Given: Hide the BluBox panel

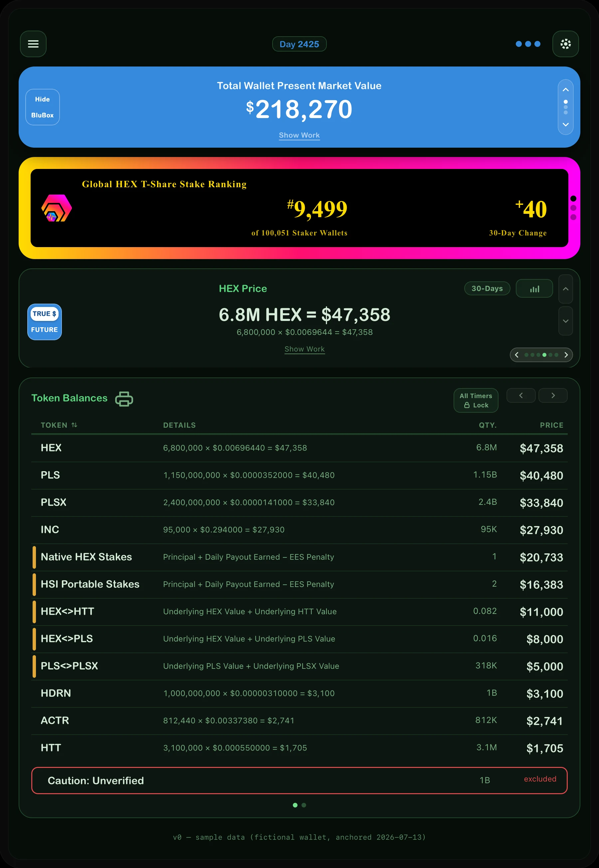Looking at the screenshot, I should click(42, 107).
